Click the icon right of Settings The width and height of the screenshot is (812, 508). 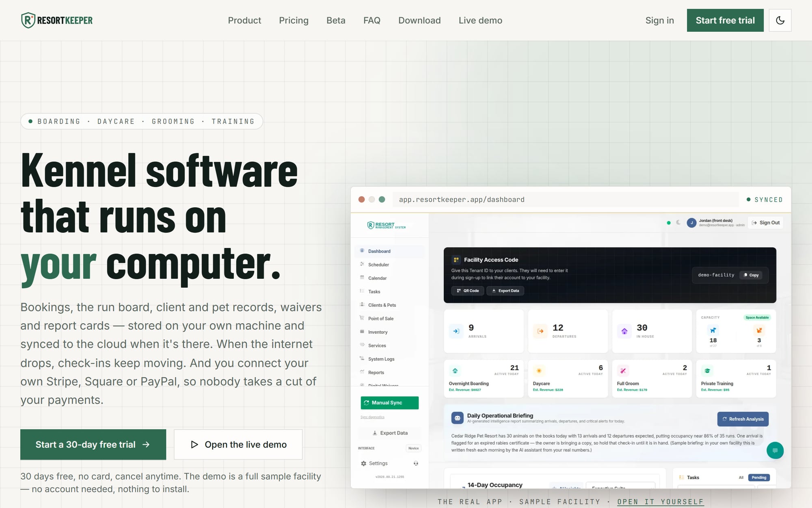[x=416, y=463]
